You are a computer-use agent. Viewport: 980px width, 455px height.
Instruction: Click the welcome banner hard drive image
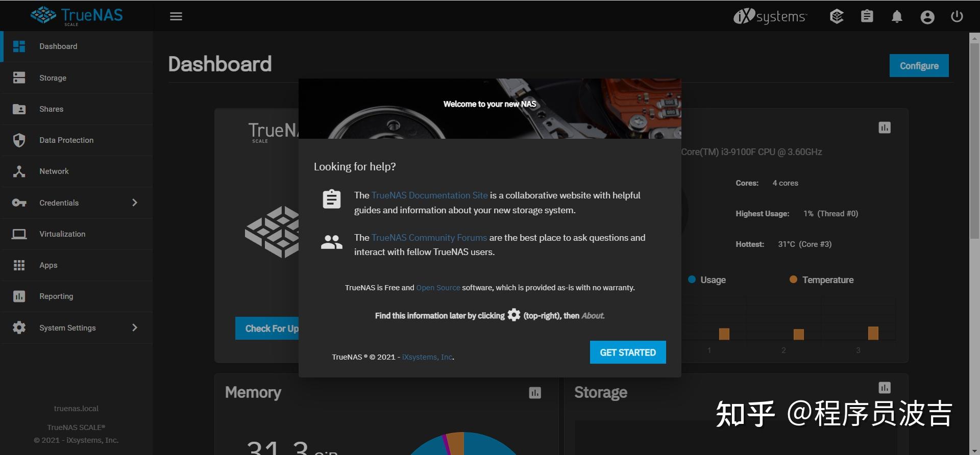click(490, 109)
